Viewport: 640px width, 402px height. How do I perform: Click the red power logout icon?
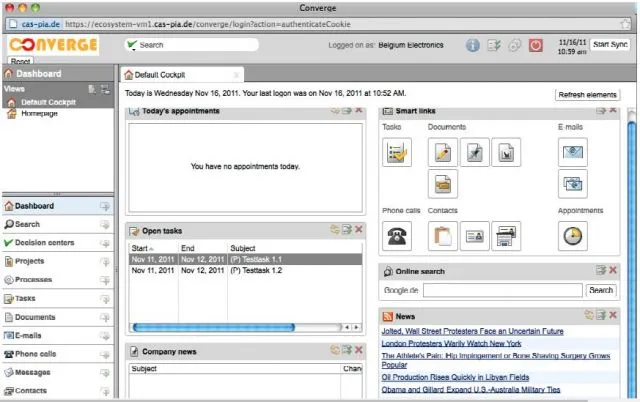click(x=536, y=45)
